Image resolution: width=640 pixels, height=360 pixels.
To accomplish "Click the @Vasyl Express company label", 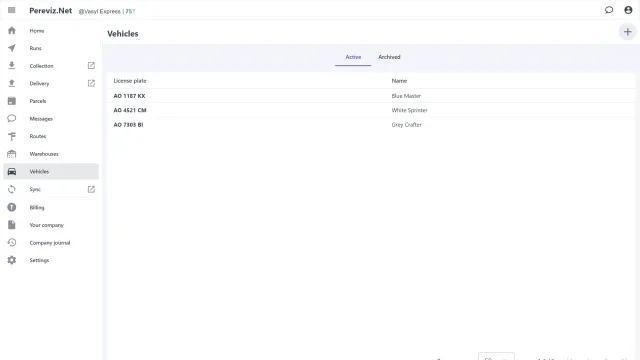I will [x=100, y=11].
